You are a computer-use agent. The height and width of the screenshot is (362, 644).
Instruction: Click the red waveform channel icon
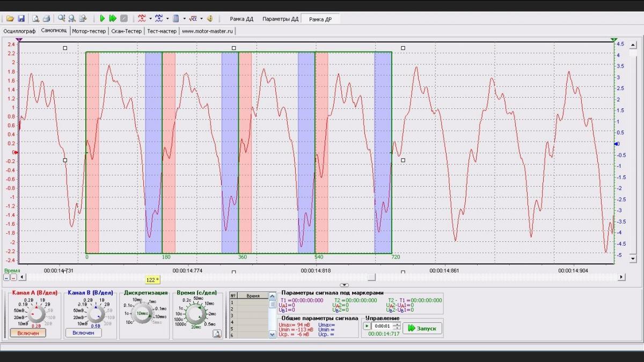pyautogui.click(x=142, y=18)
